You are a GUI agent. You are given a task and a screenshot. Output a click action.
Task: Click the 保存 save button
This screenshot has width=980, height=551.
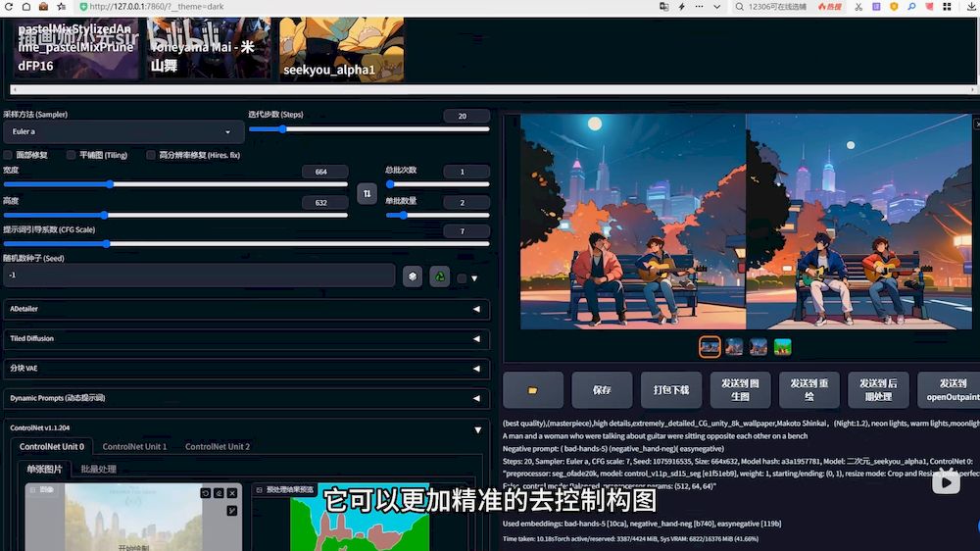602,390
